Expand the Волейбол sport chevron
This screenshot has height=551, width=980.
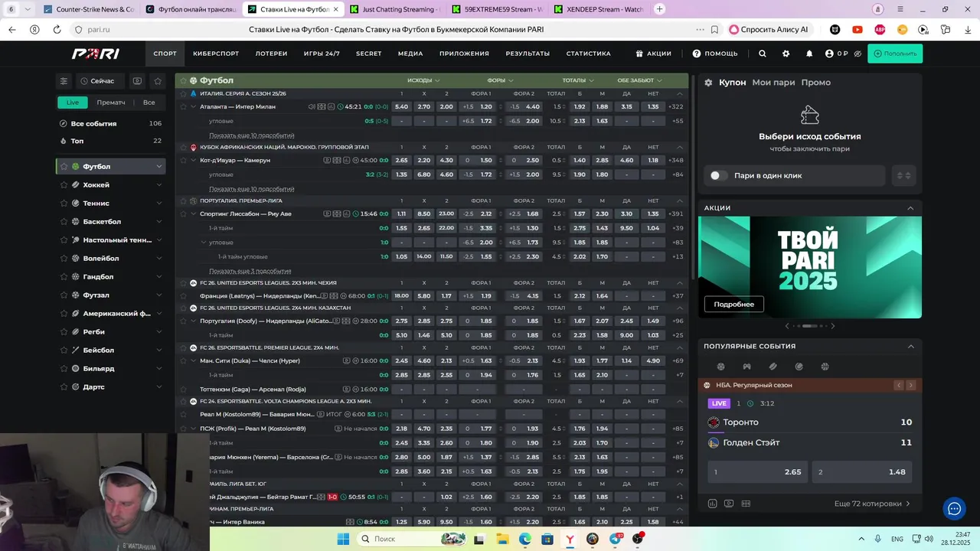[x=159, y=259]
